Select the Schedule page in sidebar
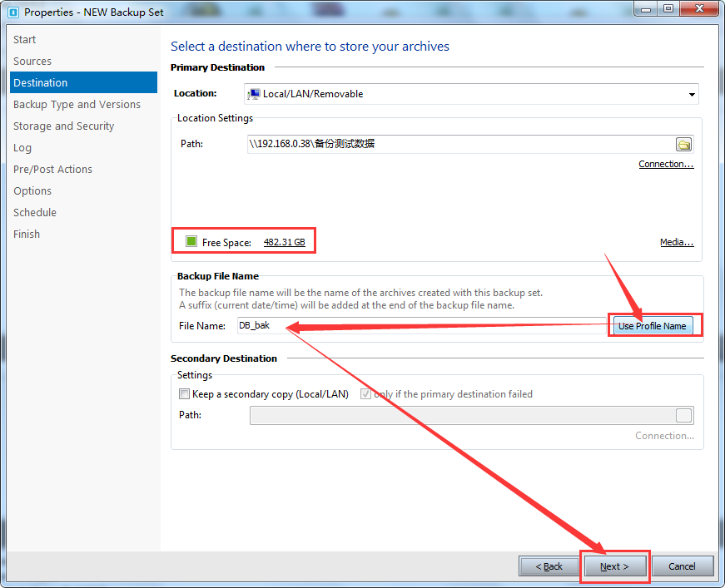This screenshot has width=725, height=588. [35, 213]
